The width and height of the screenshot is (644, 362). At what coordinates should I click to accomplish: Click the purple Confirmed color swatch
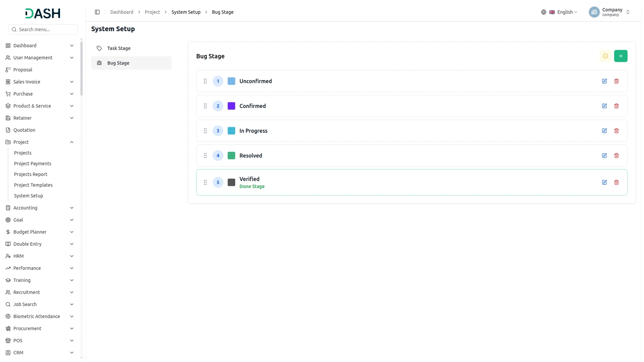[x=231, y=106]
